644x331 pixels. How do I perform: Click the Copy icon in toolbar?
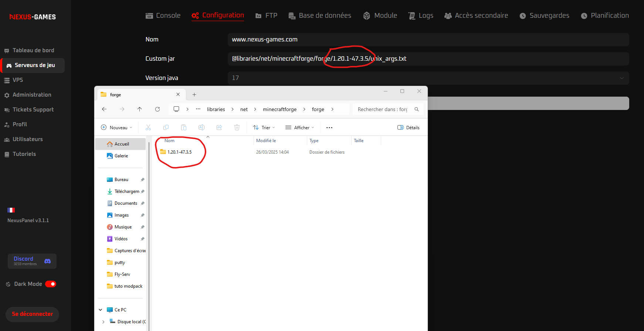pos(166,127)
